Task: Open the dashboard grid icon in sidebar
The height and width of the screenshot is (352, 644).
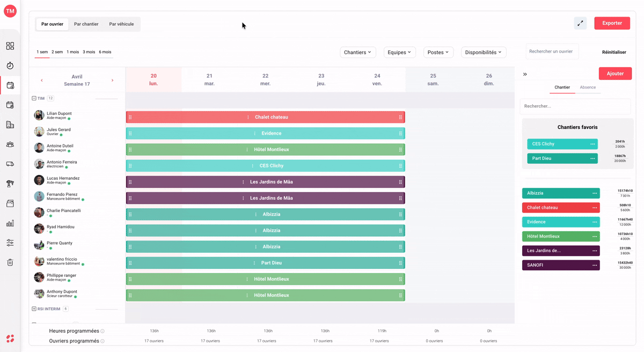Action: tap(10, 46)
